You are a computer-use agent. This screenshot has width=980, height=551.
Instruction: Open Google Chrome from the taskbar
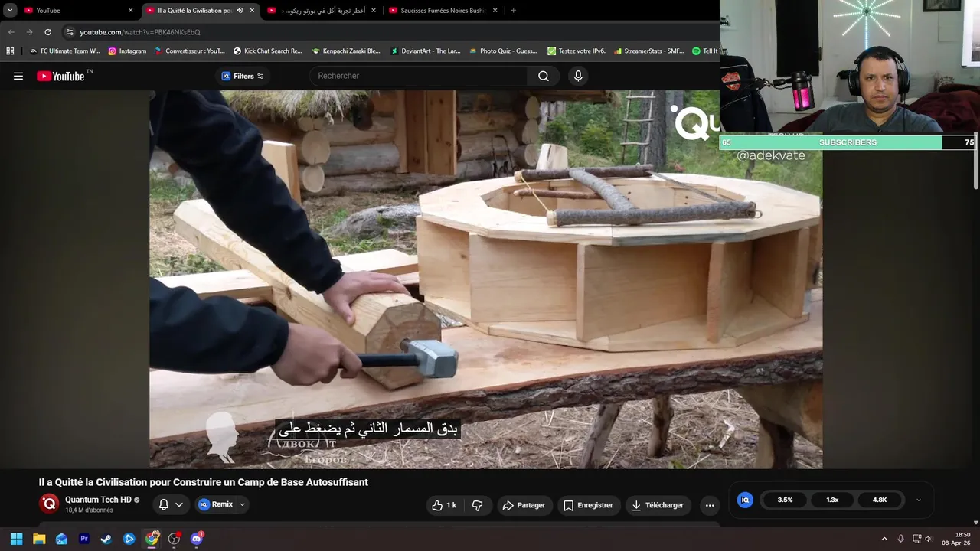(152, 539)
